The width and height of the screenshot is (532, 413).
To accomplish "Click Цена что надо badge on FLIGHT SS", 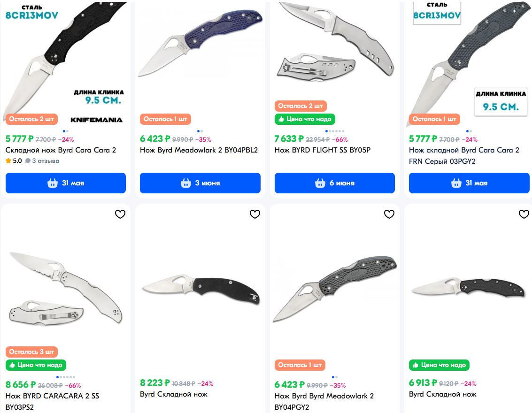I will tap(305, 119).
